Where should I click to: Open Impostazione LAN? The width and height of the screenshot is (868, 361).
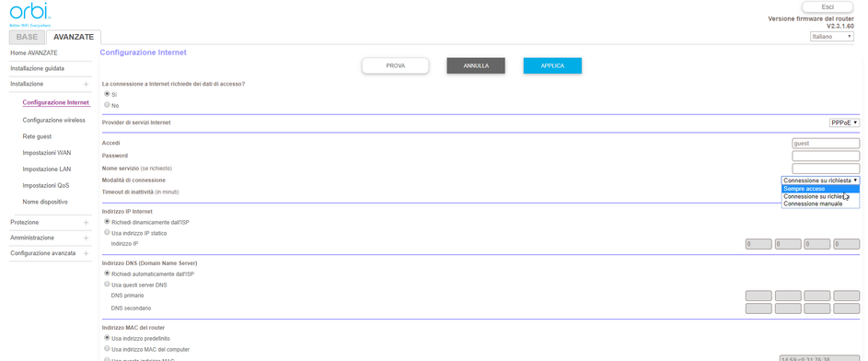pos(47,169)
